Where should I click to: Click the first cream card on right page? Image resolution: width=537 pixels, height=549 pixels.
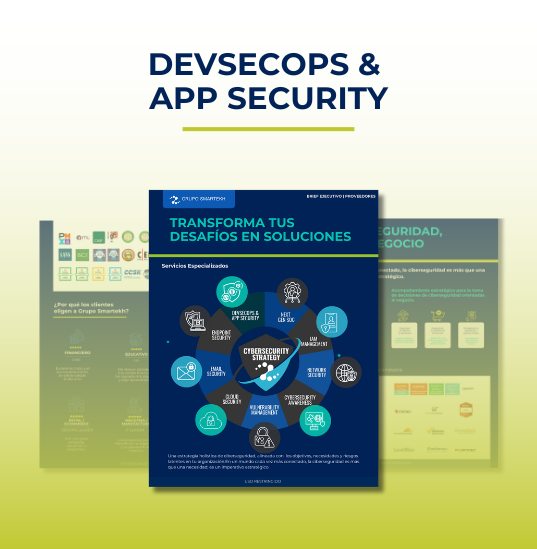(x=404, y=335)
